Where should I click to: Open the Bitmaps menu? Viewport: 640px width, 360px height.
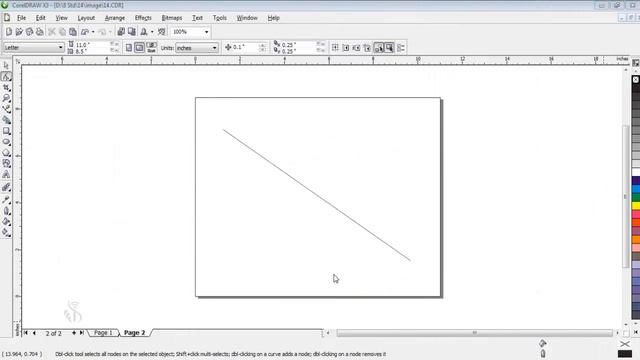click(x=172, y=18)
